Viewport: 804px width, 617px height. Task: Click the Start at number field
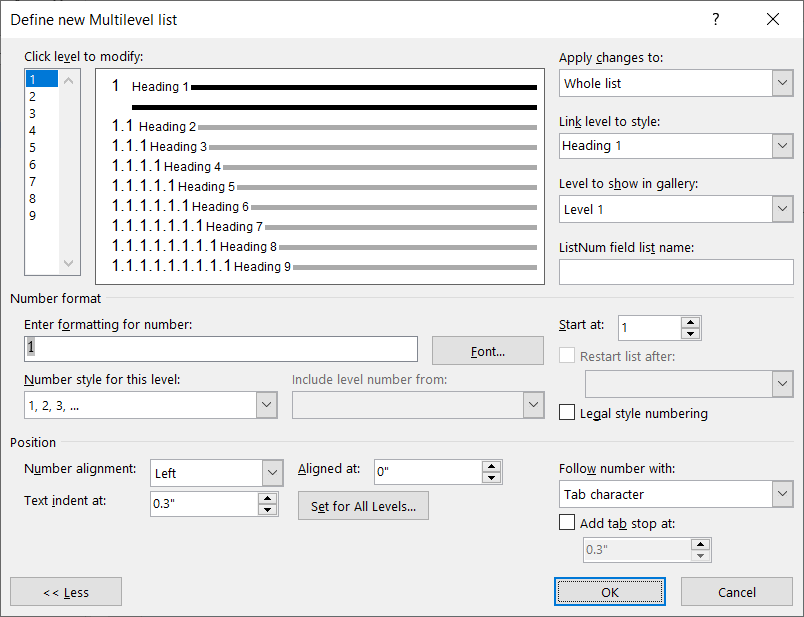(650, 328)
